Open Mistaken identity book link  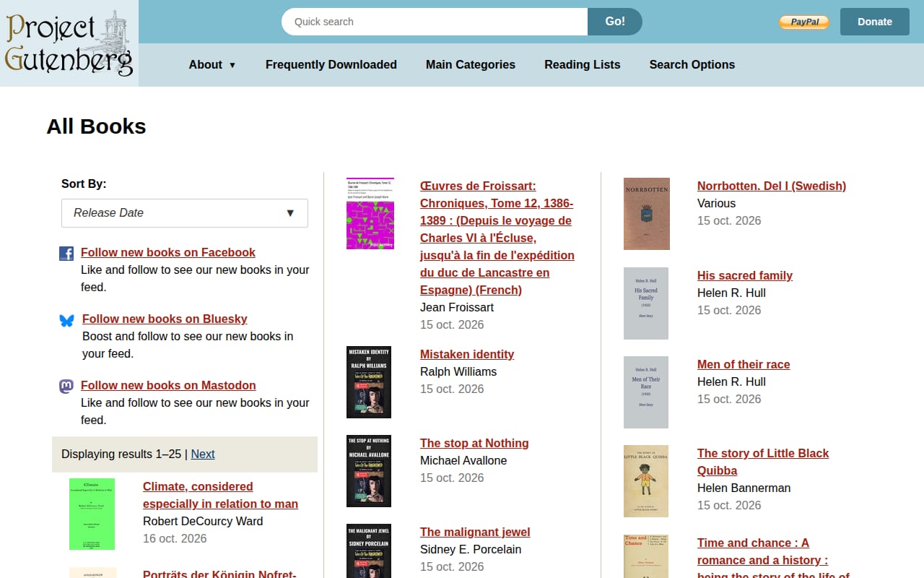pos(467,355)
